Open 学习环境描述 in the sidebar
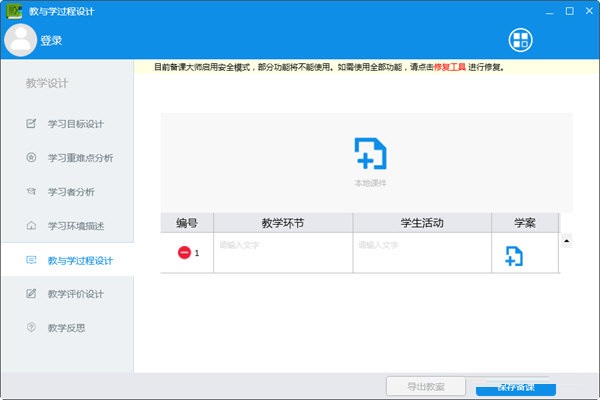 pos(76,226)
